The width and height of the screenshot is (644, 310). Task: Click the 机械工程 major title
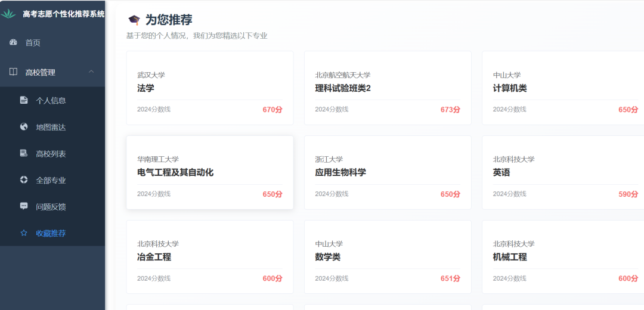510,258
